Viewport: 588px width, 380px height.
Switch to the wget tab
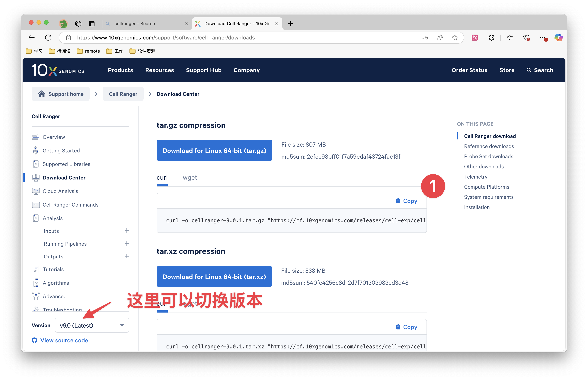click(x=190, y=178)
